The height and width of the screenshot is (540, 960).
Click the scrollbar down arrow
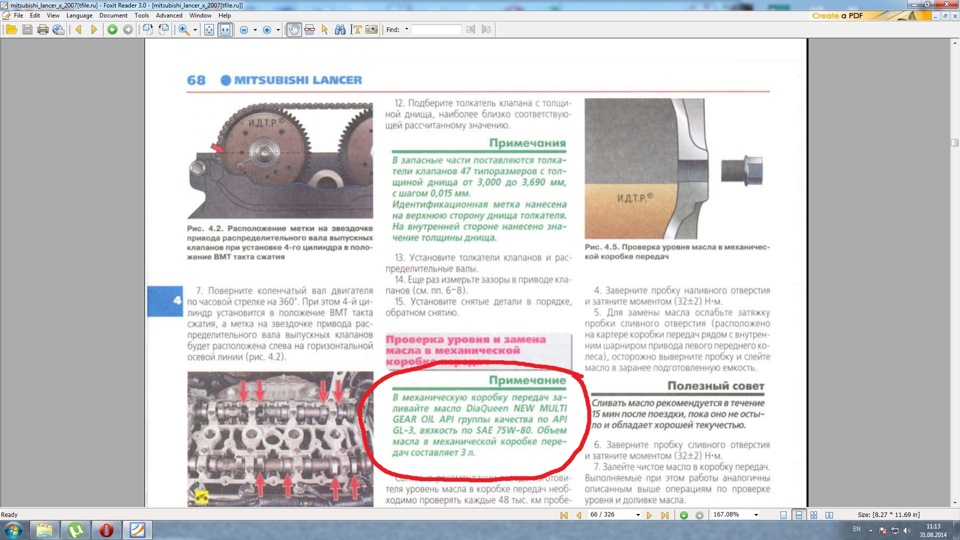tap(954, 503)
